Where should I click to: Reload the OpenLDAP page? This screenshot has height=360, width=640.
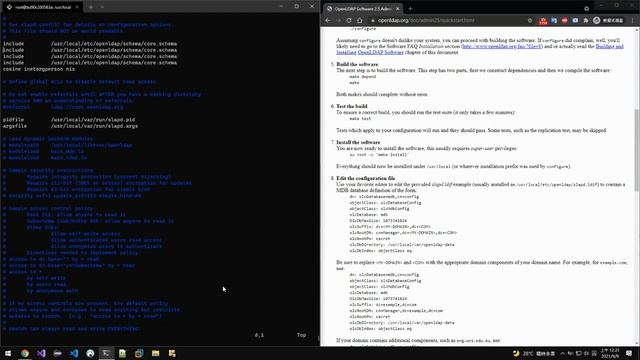(349, 20)
